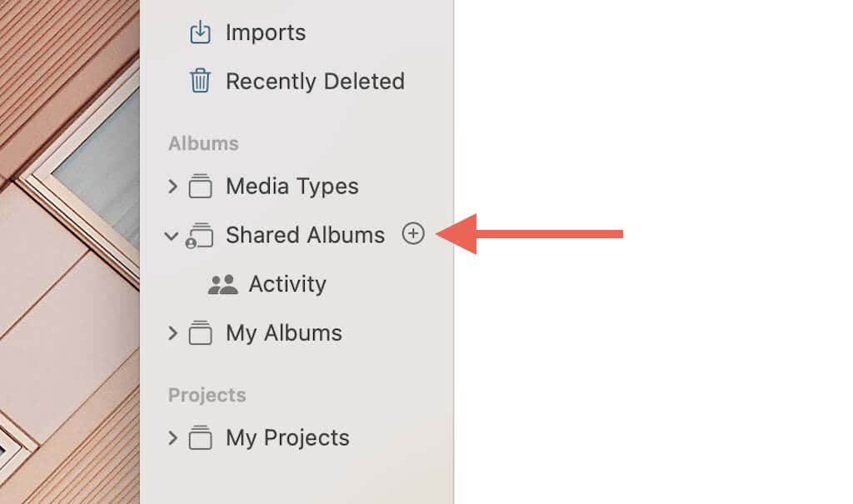Select the Media Types label
The image size is (853, 504).
pyautogui.click(x=292, y=187)
